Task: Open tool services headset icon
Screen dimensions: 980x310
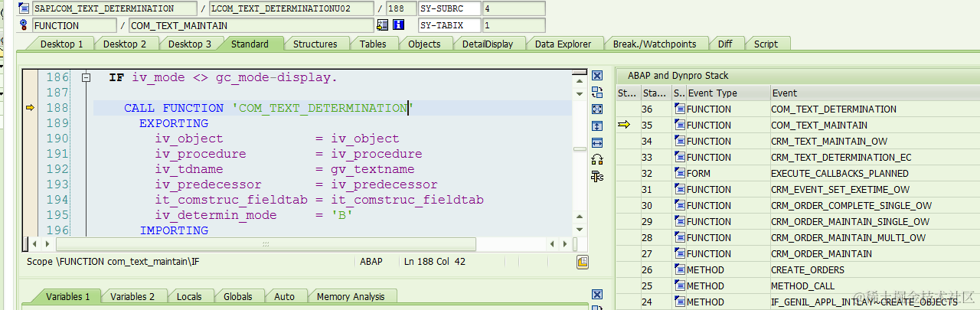Action: click(597, 160)
